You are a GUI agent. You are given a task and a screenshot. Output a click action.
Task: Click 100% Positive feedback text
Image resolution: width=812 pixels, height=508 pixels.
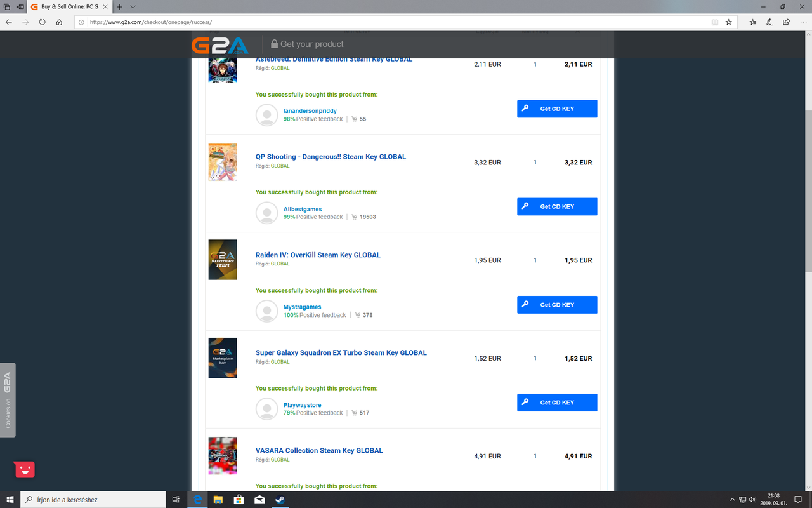click(x=315, y=315)
